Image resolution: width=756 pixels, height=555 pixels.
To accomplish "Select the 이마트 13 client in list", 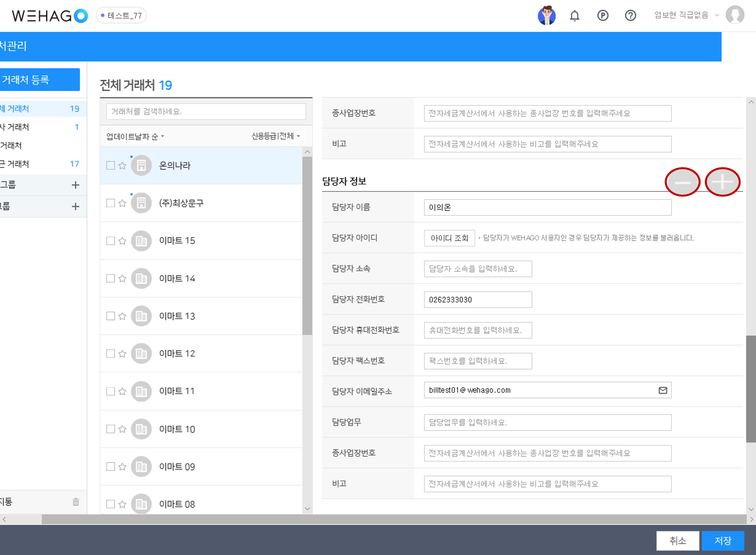I will [177, 316].
